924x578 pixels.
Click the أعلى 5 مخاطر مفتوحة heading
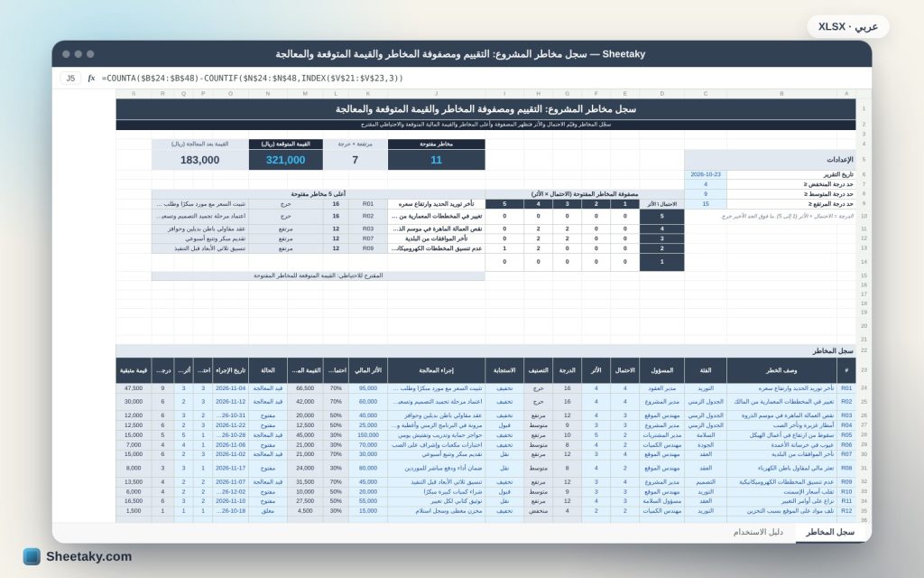tap(319, 194)
